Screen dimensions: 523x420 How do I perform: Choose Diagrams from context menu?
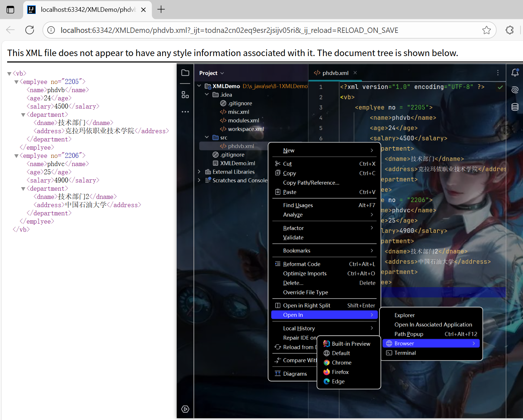tap(295, 374)
